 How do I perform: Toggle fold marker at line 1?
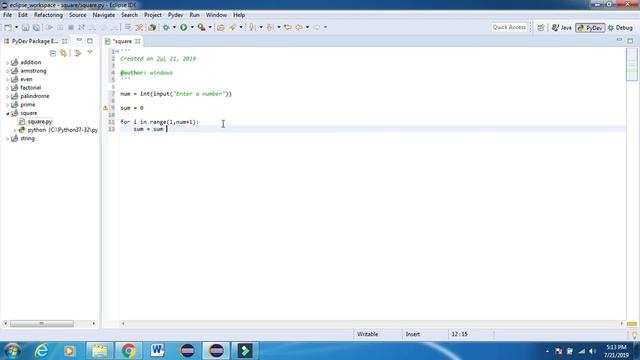[x=117, y=51]
